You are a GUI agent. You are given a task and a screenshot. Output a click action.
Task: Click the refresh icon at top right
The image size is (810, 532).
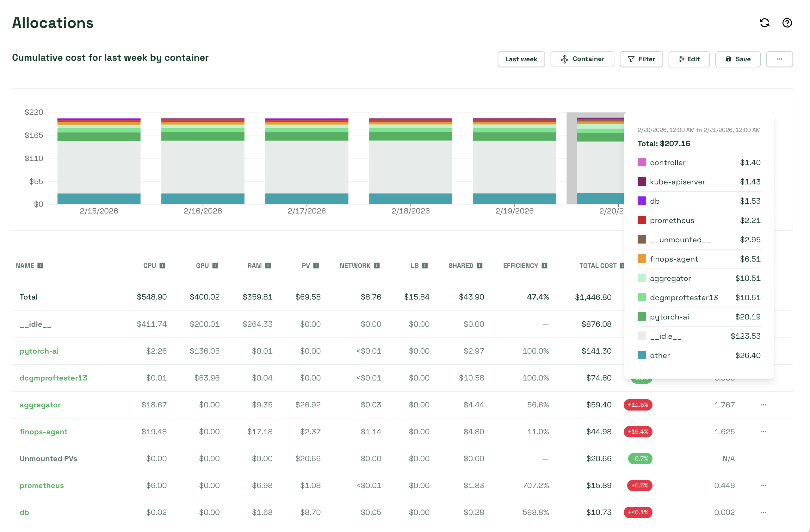coord(764,23)
